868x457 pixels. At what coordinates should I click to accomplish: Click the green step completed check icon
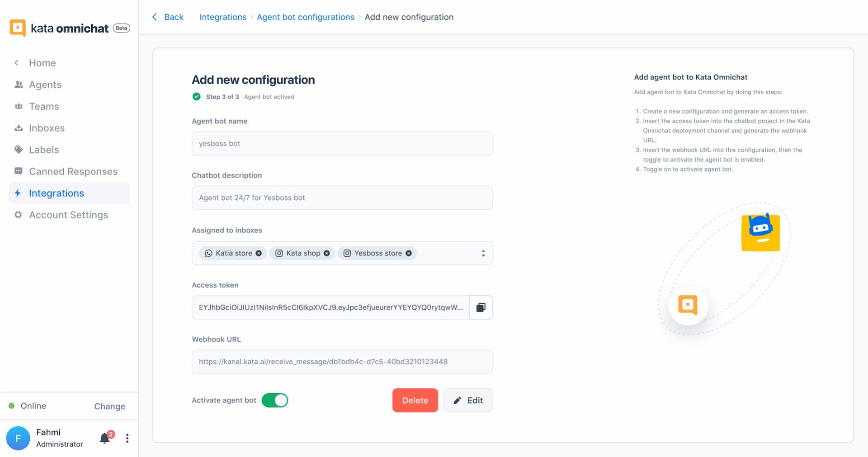pos(196,97)
